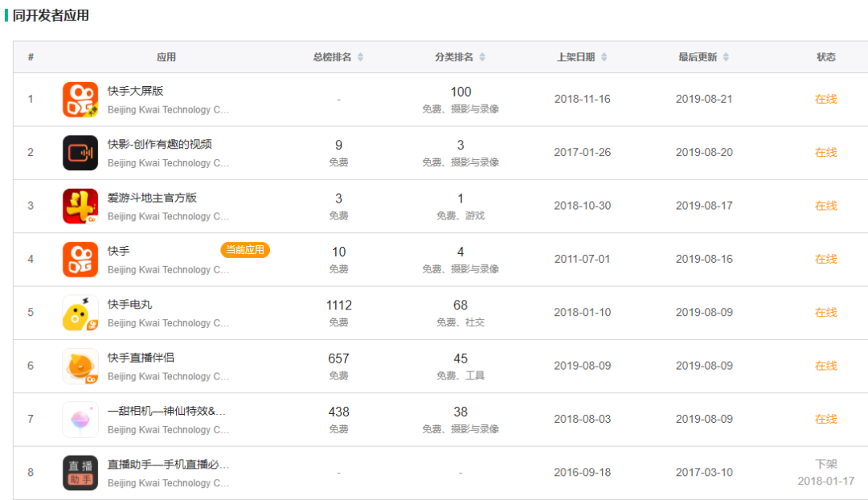Open the 快影-创作有趣的视频 name link
868x500 pixels.
pyautogui.click(x=159, y=144)
